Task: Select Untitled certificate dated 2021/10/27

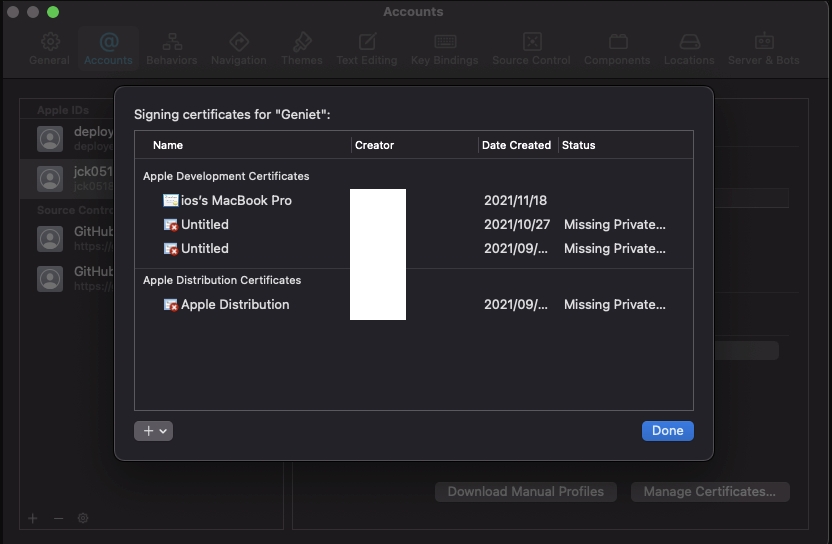Action: (x=205, y=225)
